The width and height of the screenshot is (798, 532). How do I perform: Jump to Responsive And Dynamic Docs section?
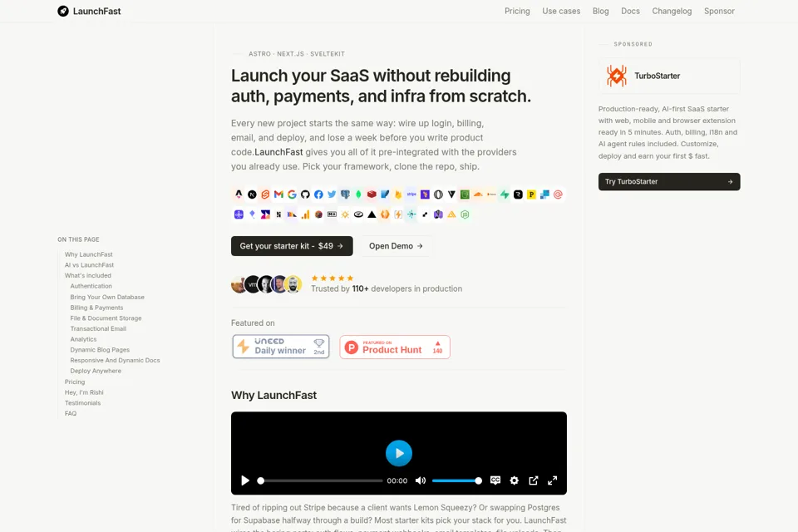(115, 361)
